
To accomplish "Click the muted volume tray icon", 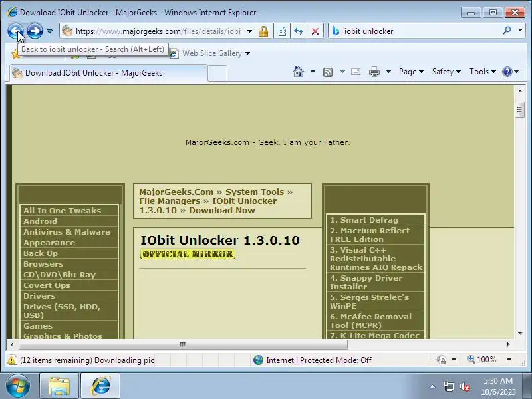I will [464, 386].
